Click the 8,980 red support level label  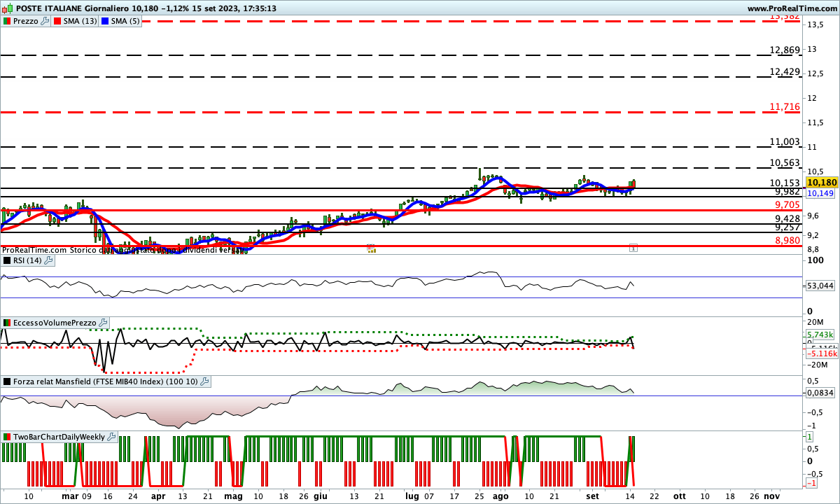click(x=787, y=241)
